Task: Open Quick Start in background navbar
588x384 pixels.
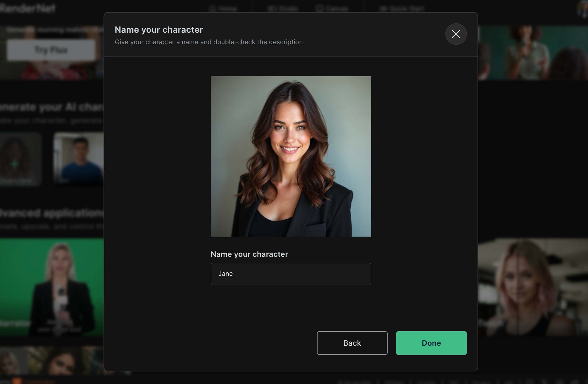Action: 402,9
